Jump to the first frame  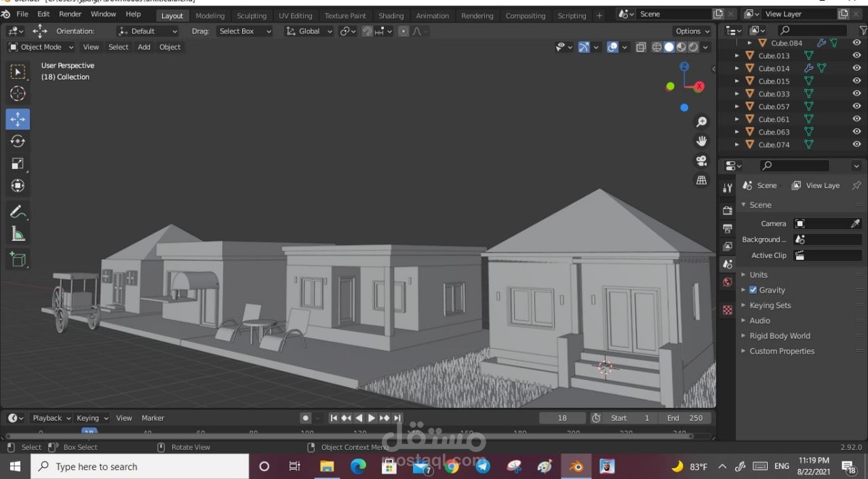[x=334, y=418]
